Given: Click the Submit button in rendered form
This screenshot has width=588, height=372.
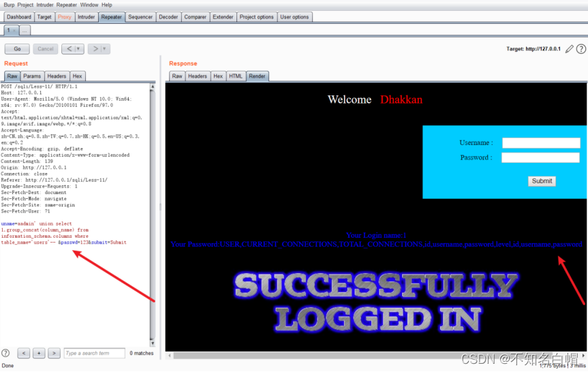Looking at the screenshot, I should tap(542, 181).
